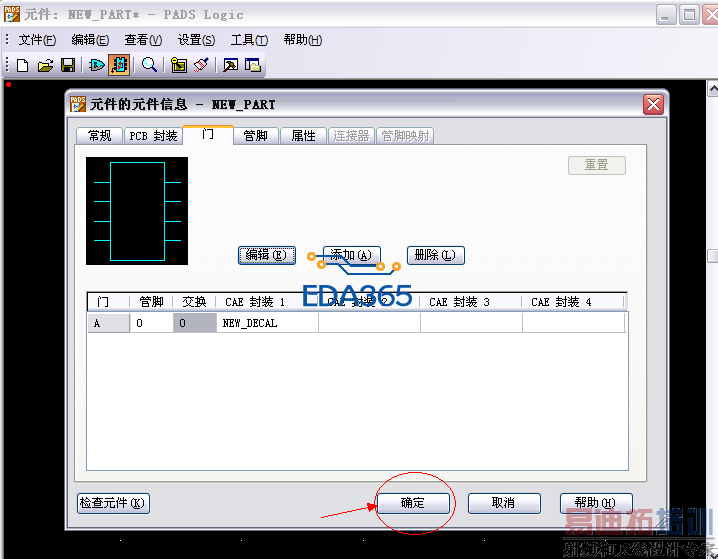Click the Edit Electrical chip icon

(x=119, y=65)
